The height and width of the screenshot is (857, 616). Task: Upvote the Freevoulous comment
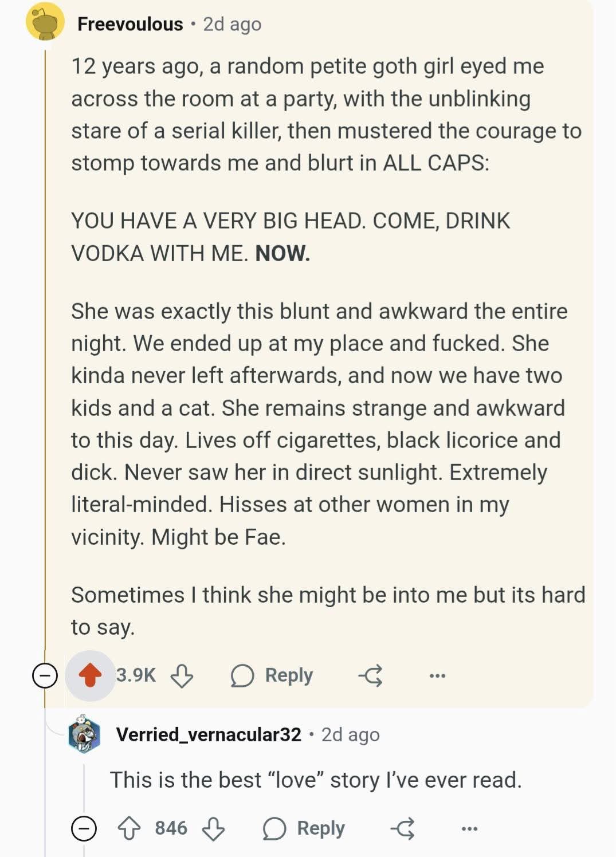pos(90,675)
